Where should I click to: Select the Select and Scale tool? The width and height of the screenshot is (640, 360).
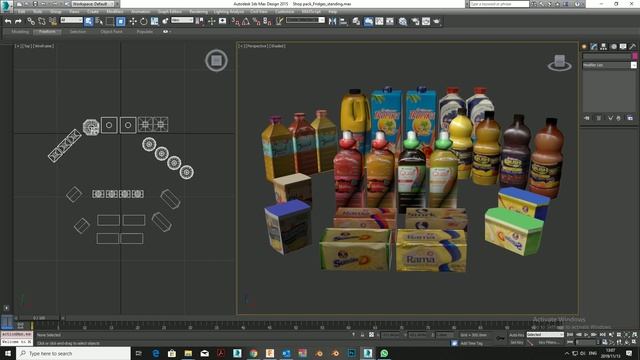tap(154, 21)
